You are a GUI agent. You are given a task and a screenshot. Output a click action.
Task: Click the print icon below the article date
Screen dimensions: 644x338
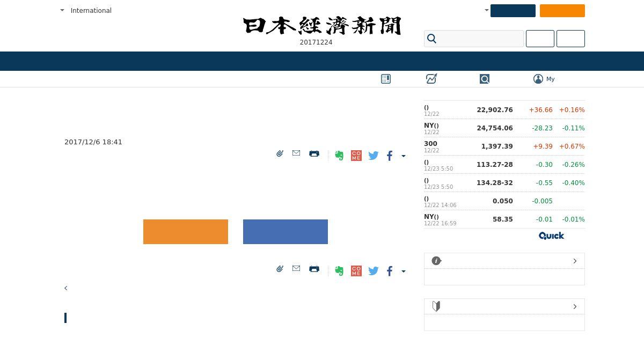tap(314, 153)
